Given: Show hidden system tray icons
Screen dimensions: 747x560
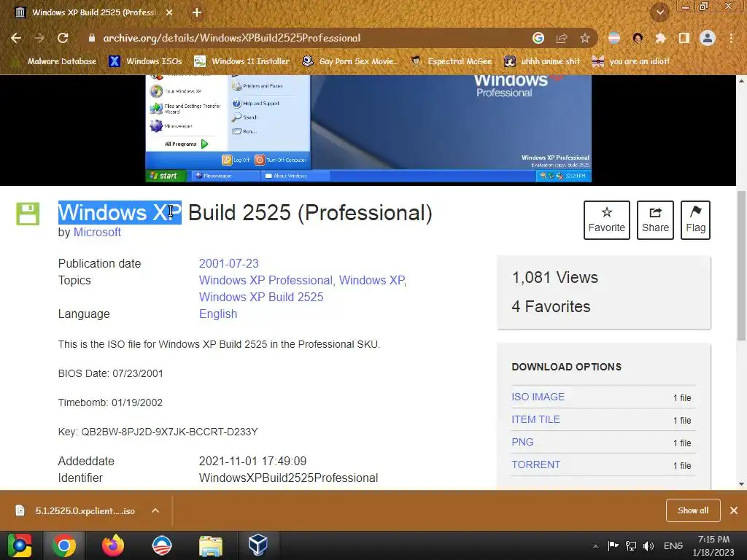Looking at the screenshot, I should click(x=595, y=546).
